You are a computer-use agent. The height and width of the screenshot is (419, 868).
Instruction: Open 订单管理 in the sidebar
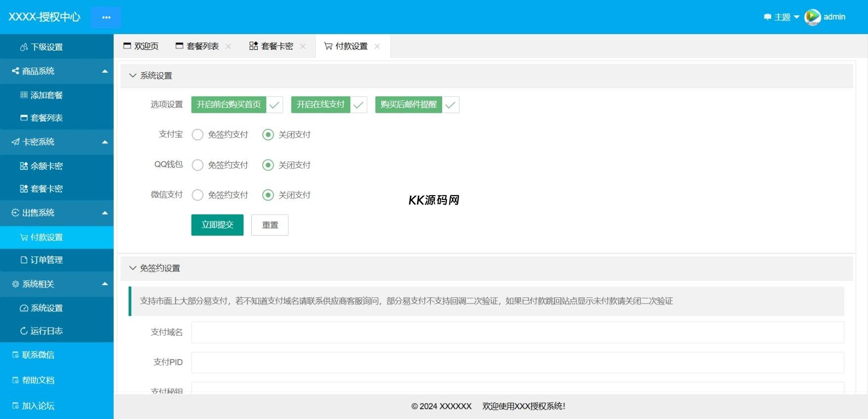(46, 260)
